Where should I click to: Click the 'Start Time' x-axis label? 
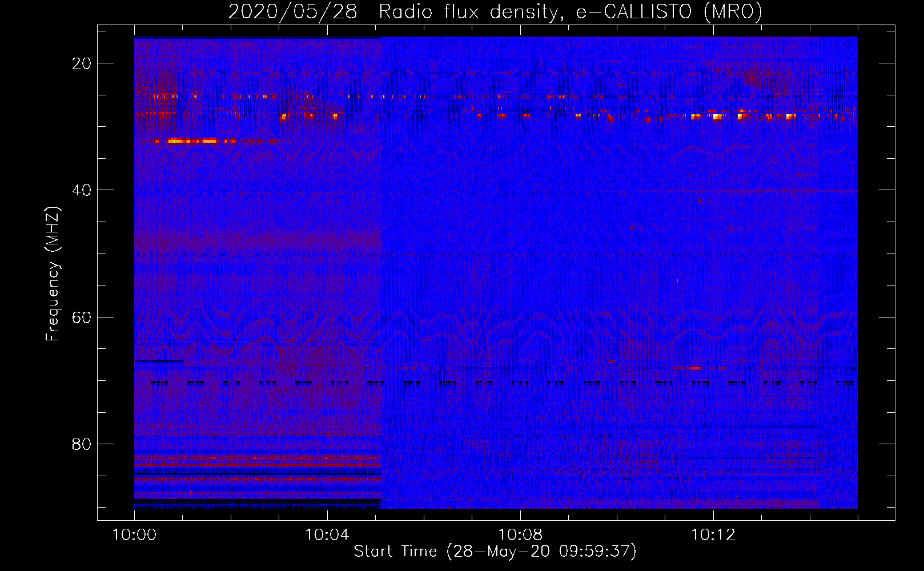495,552
